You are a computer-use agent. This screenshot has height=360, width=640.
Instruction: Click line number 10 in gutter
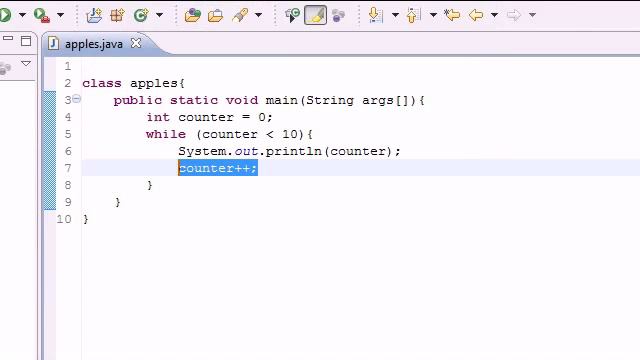pyautogui.click(x=64, y=219)
